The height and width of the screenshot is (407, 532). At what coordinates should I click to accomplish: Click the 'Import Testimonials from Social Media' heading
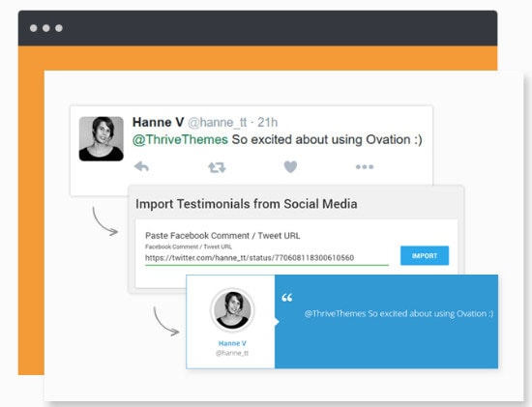pos(247,204)
